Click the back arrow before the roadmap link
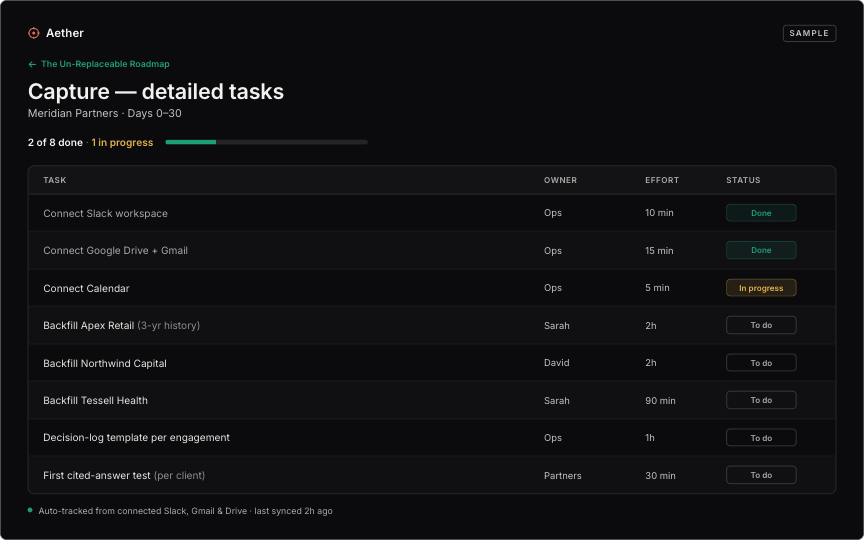Image resolution: width=864 pixels, height=540 pixels. (32, 64)
